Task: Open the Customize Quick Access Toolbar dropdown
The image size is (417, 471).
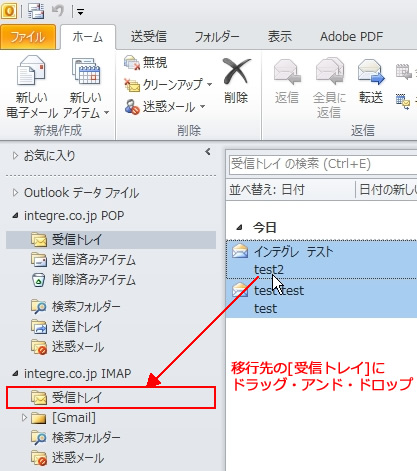Action: pos(80,12)
